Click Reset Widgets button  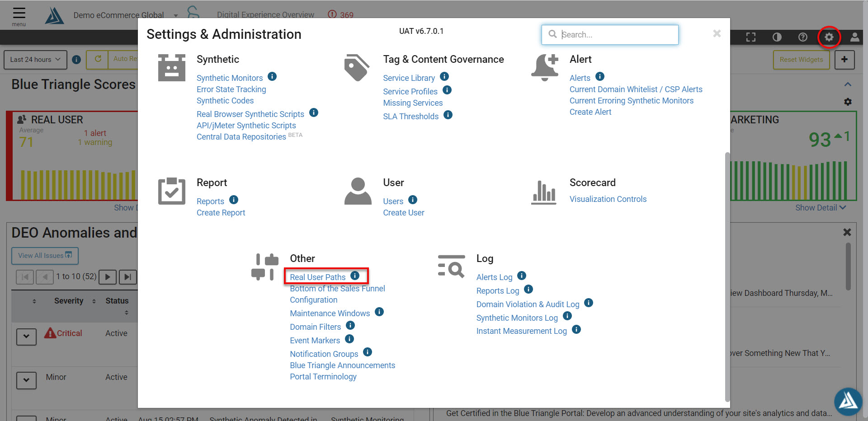801,60
